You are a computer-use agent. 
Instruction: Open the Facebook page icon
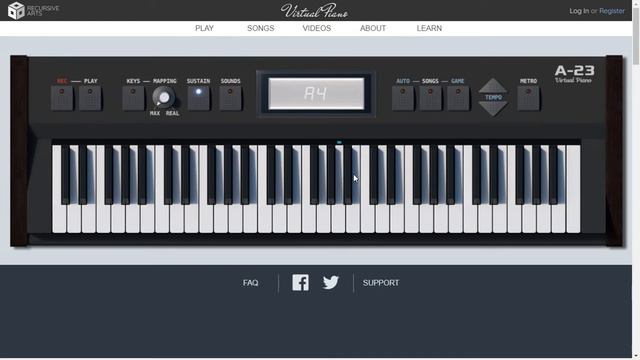tap(300, 282)
